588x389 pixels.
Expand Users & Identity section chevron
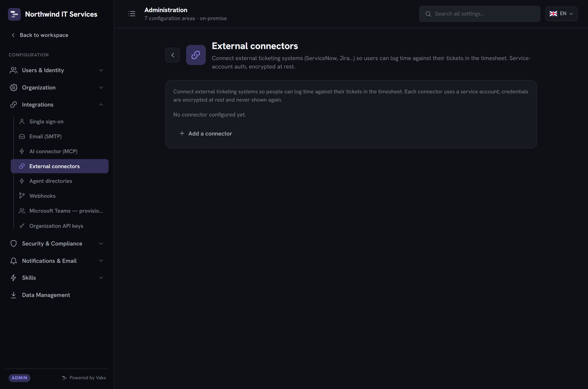click(101, 70)
